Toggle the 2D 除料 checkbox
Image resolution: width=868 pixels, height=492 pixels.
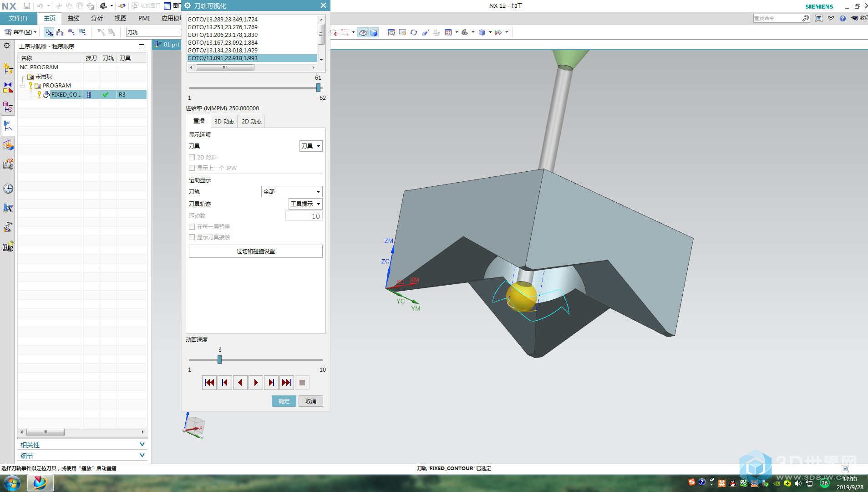(x=192, y=158)
